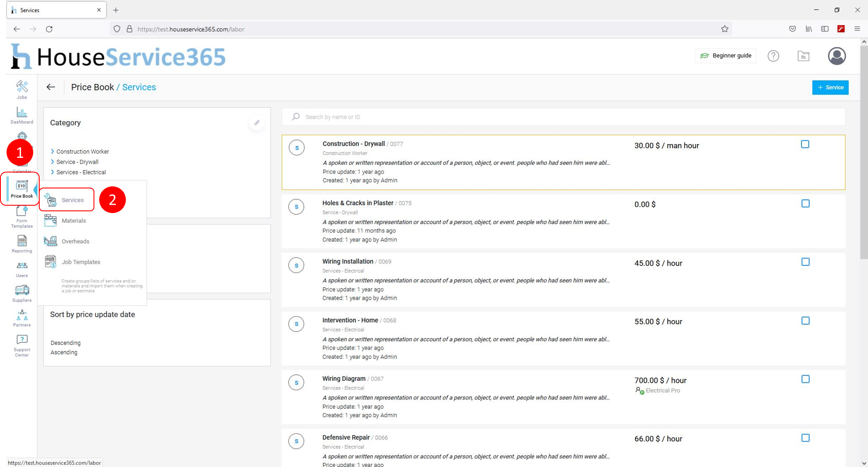
Task: Click the add Service button
Action: tap(830, 88)
